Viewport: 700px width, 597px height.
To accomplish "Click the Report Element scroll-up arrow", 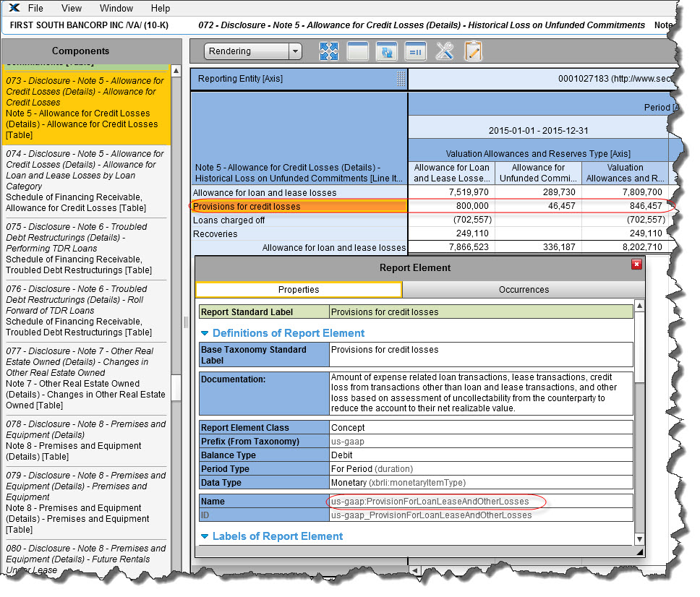I will point(639,306).
